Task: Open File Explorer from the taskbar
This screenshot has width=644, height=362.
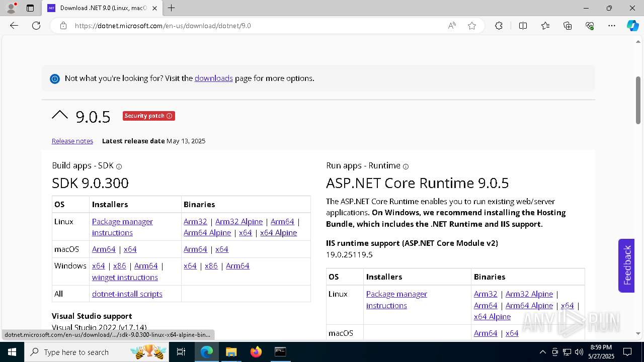Action: 231,352
